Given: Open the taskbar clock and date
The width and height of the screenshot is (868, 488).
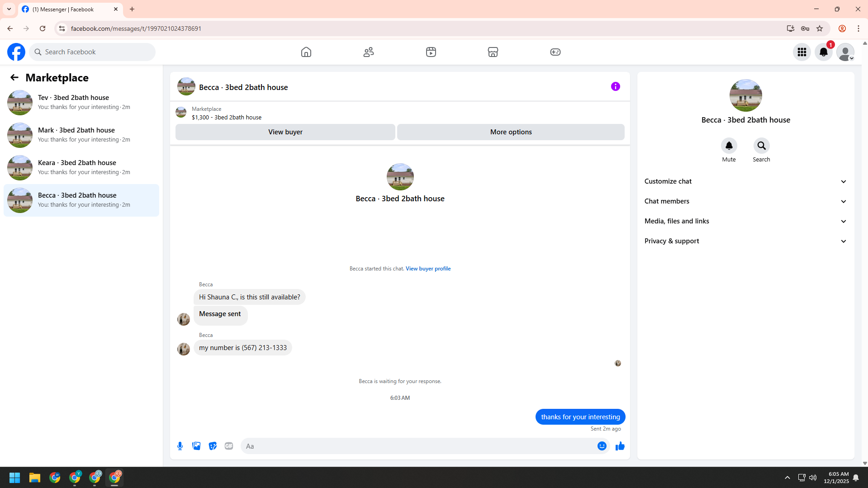Looking at the screenshot, I should [836, 478].
